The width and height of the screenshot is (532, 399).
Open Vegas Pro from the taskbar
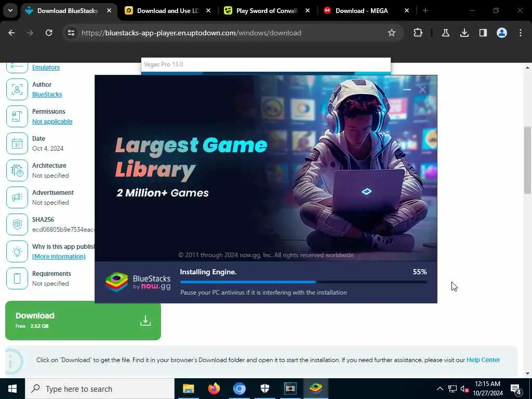(x=290, y=389)
